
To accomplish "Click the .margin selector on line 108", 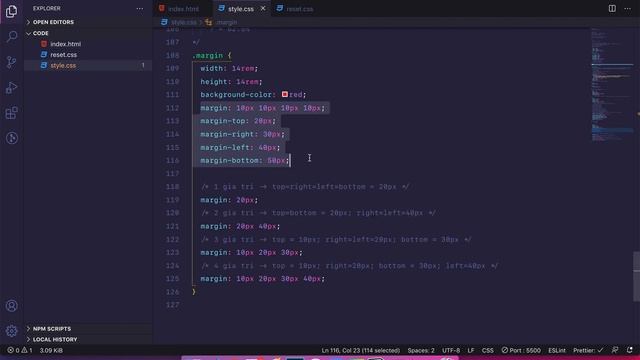I will 207,55.
